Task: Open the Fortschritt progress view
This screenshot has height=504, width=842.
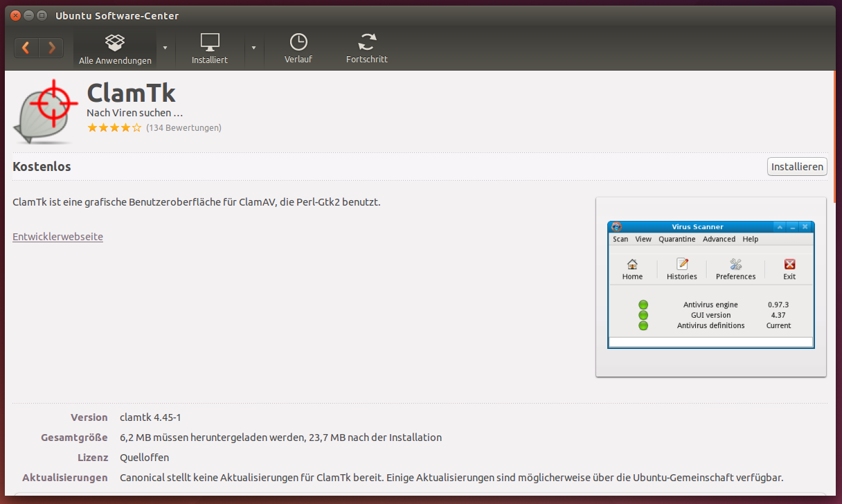Action: [367, 48]
